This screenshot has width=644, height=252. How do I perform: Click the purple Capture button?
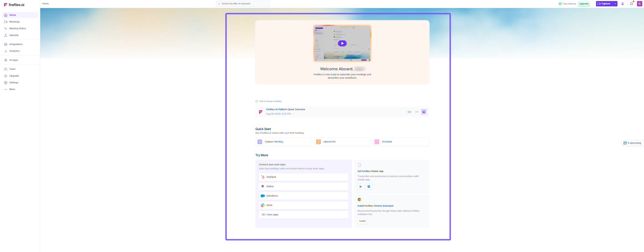pyautogui.click(x=604, y=4)
